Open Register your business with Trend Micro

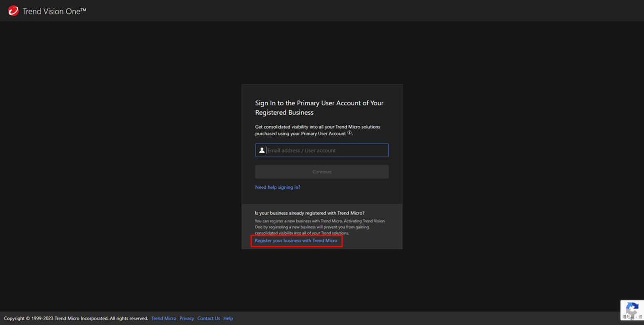(296, 241)
